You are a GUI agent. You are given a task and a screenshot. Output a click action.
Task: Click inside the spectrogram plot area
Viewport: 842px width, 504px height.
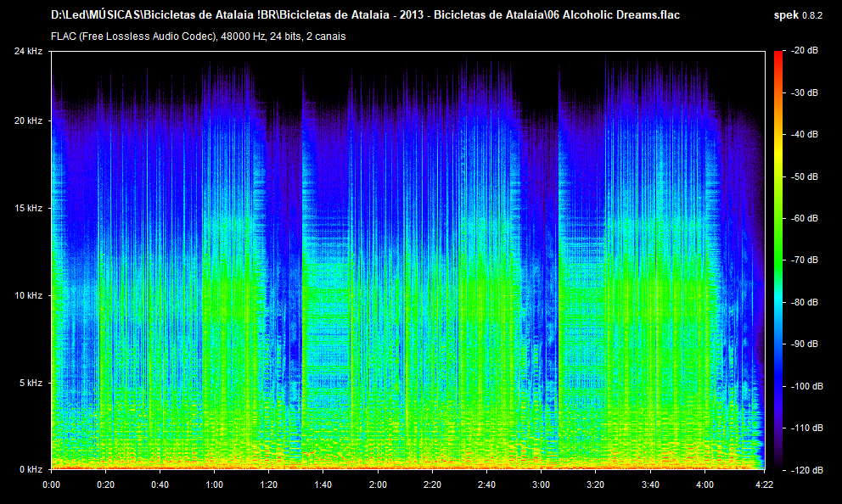408,260
